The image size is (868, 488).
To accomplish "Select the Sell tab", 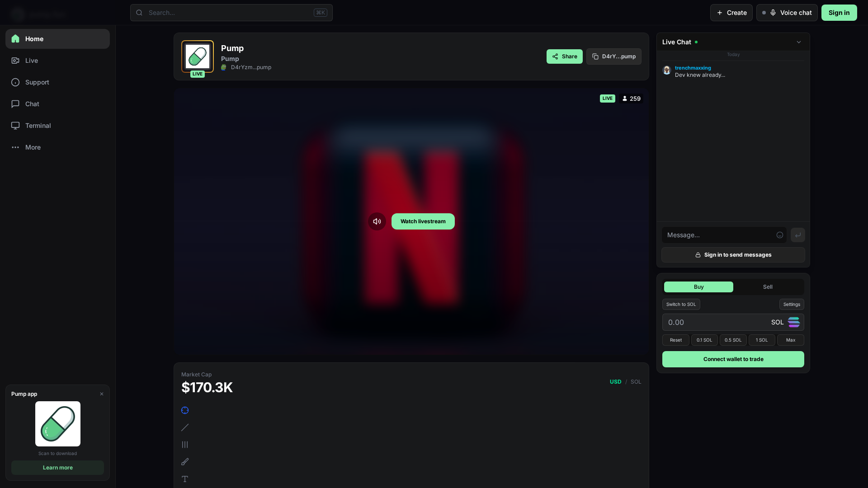I will (768, 287).
